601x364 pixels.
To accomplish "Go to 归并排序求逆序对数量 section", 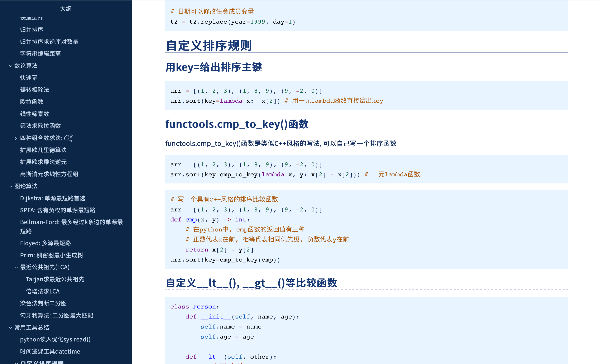I will coord(49,42).
